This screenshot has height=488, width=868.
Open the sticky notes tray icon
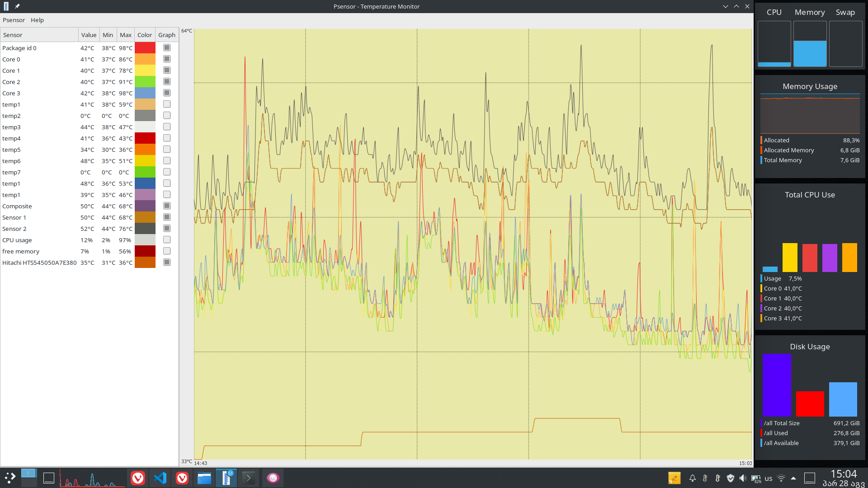pos(674,478)
